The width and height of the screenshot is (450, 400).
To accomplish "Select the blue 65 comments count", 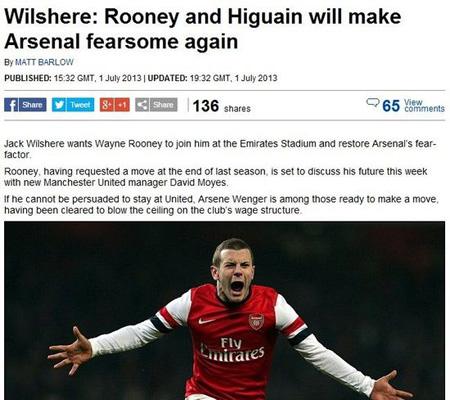I will (x=391, y=106).
